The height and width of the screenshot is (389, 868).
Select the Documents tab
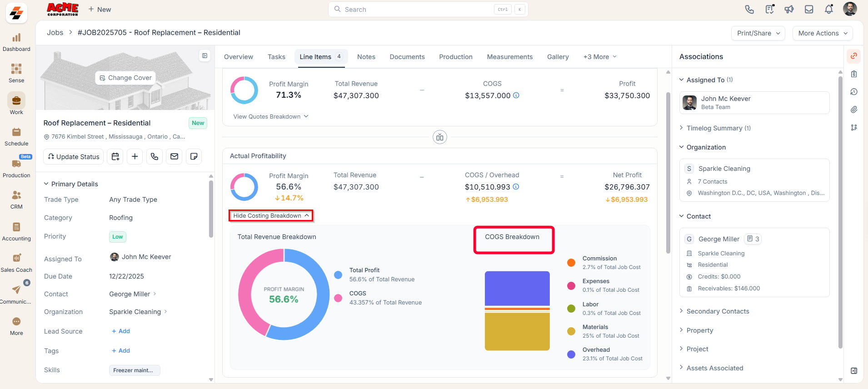[x=407, y=57]
